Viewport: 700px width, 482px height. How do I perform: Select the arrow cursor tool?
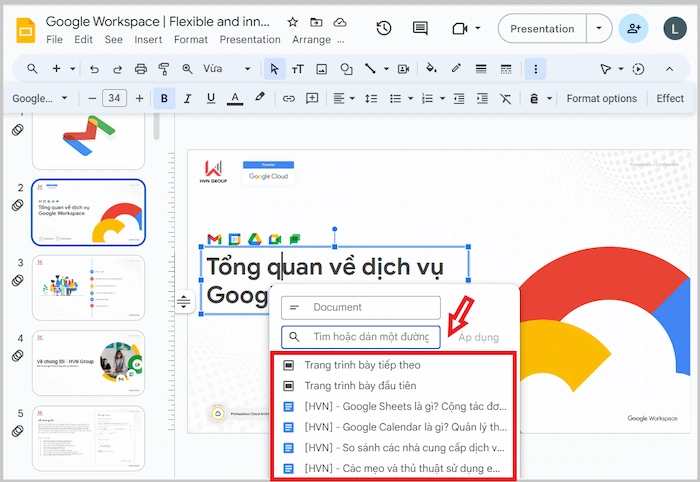275,69
